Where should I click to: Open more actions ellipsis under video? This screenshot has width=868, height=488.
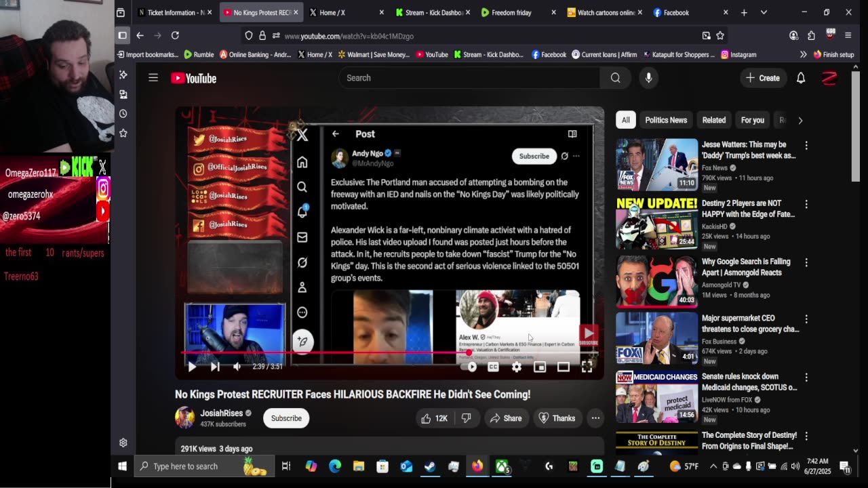click(x=595, y=418)
